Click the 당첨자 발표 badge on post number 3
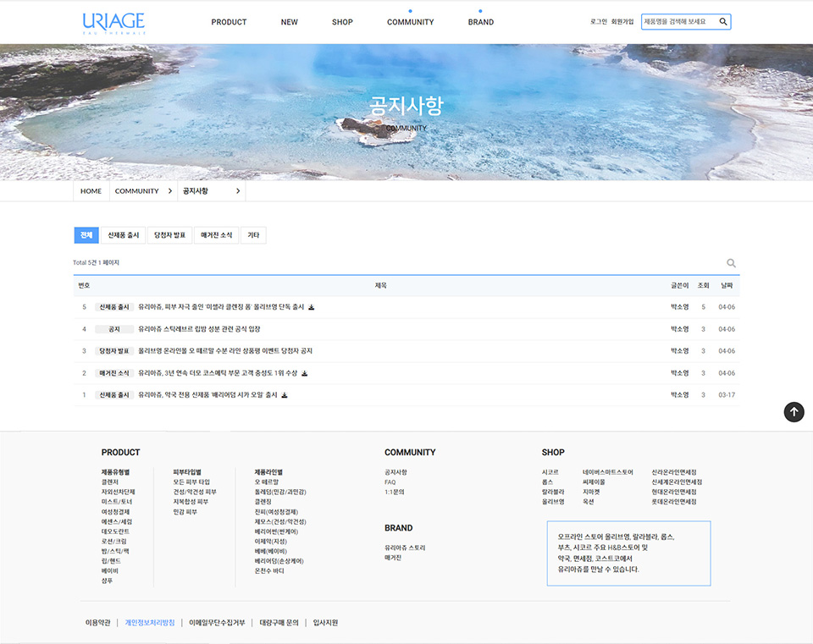 [114, 350]
